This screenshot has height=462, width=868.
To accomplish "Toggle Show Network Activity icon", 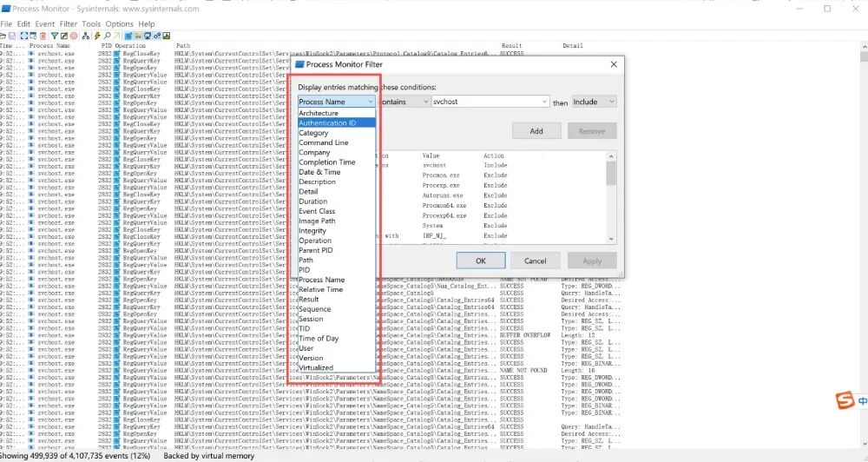I will [148, 36].
